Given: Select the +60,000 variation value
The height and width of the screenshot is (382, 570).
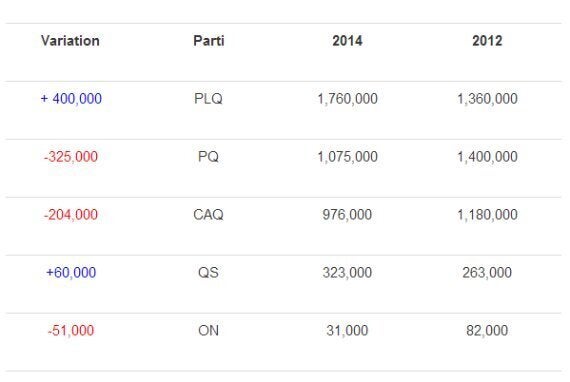Looking at the screenshot, I should [71, 273].
